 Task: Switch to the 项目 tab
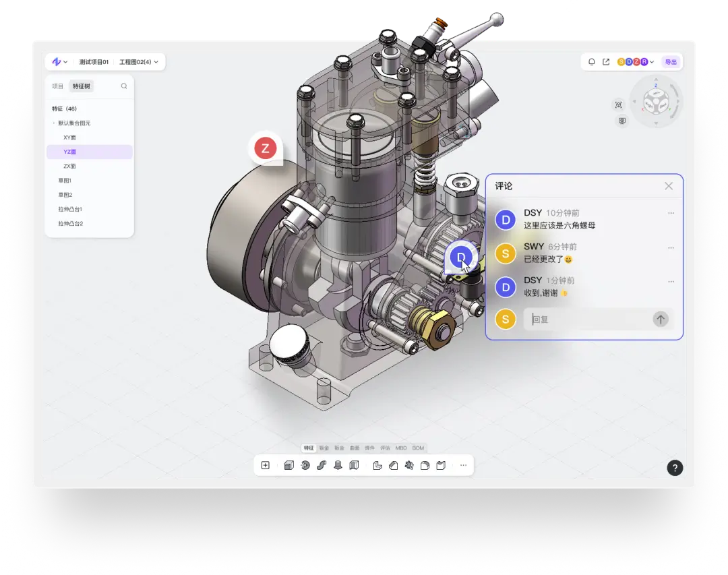coord(57,86)
